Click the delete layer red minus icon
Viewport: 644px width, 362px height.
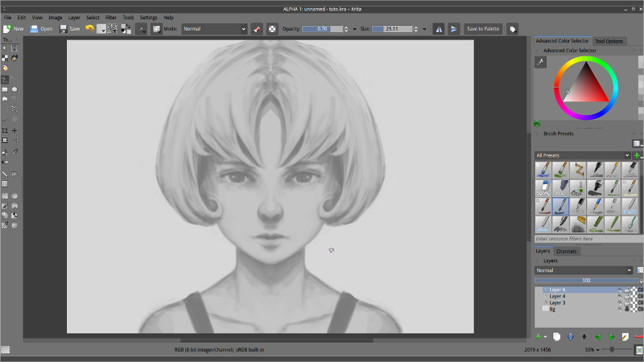(x=638, y=336)
